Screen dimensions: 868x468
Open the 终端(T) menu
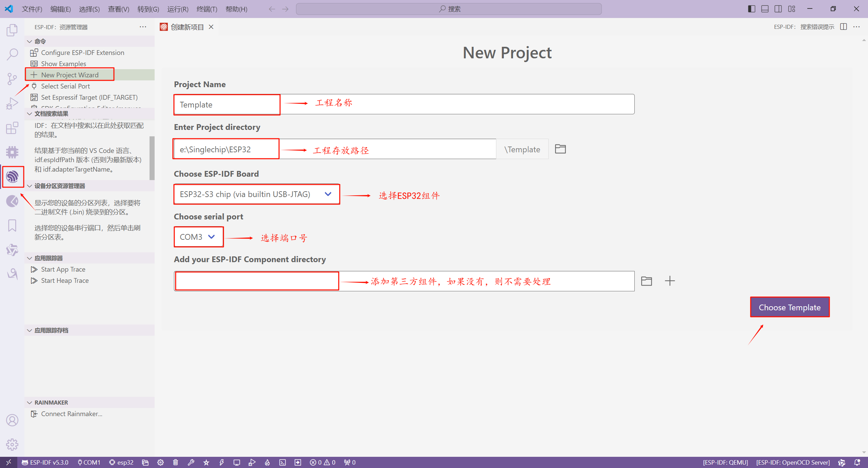pyautogui.click(x=206, y=9)
